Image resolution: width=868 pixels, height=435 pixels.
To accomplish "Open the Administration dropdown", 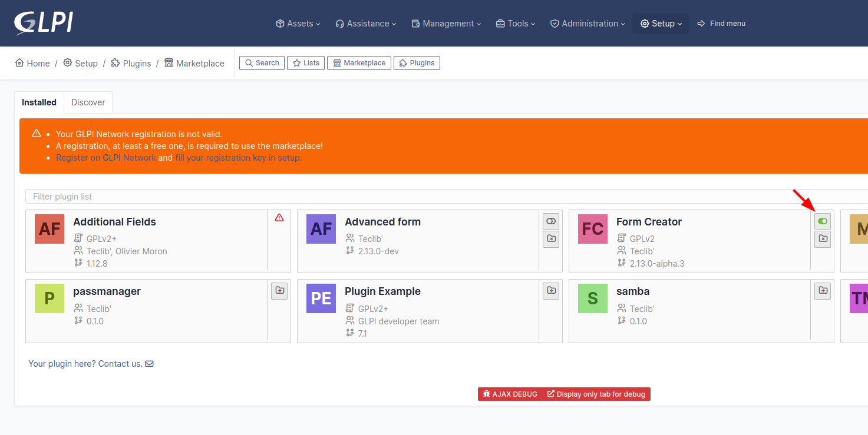I will (x=587, y=23).
